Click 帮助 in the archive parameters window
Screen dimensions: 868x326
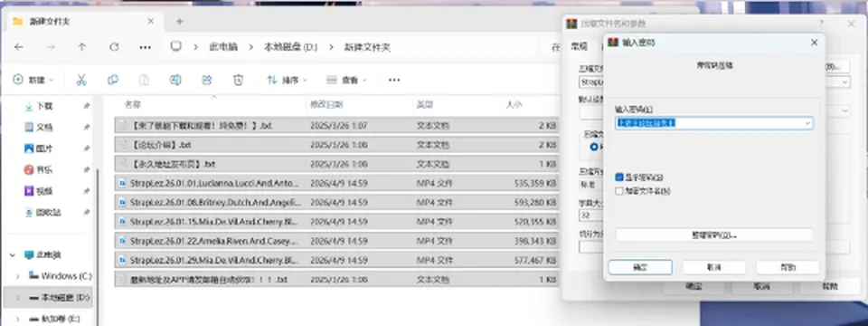(830, 287)
